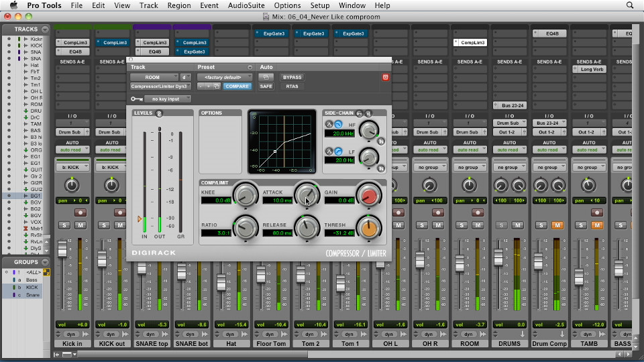Click the red target button in plug-in header
644x362 pixels.
pos(385,77)
